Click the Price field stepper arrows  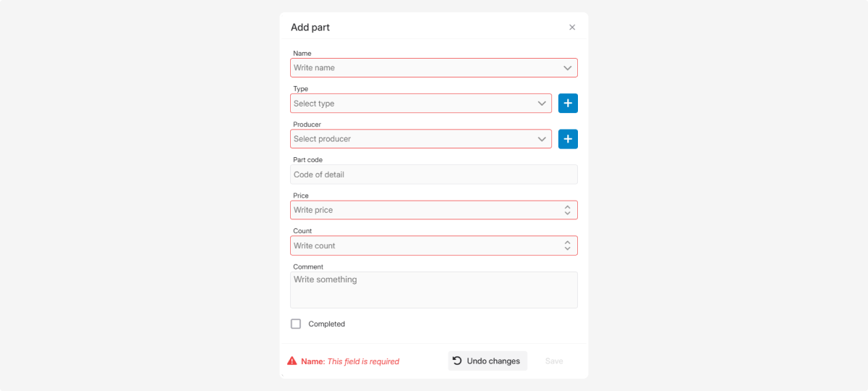click(568, 210)
